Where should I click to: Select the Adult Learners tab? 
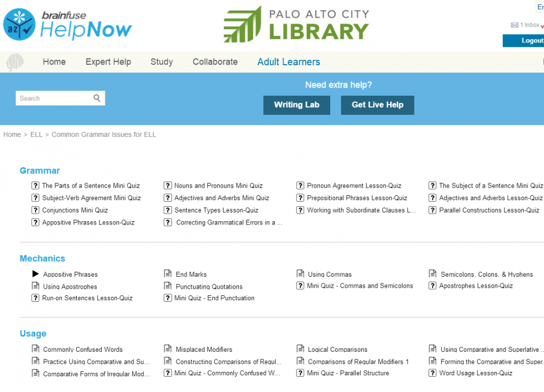pyautogui.click(x=288, y=62)
